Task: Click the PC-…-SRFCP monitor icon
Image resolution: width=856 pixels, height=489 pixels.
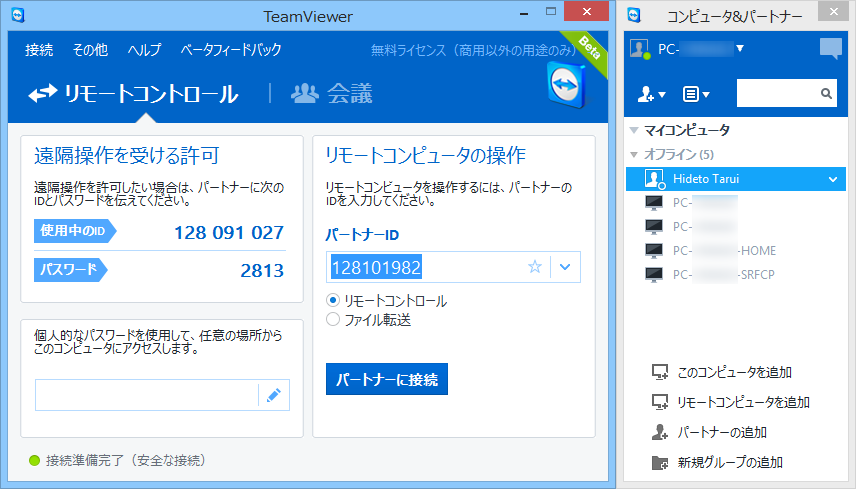Action: point(654,275)
